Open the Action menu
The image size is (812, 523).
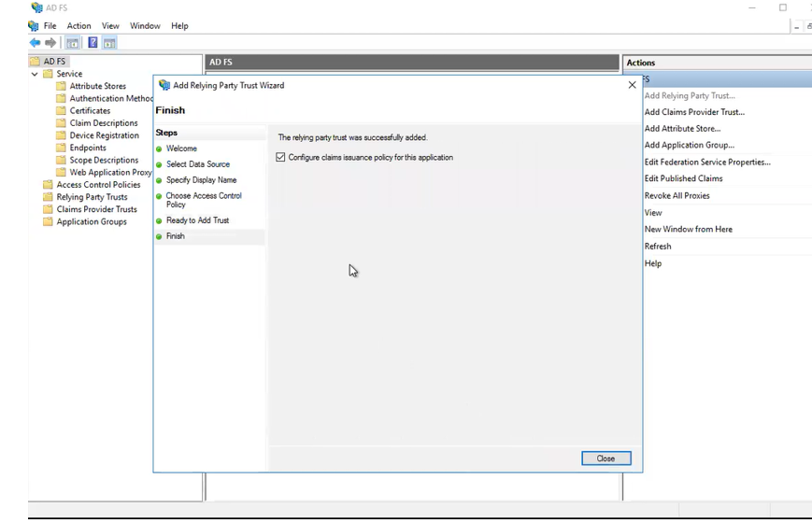click(x=78, y=26)
